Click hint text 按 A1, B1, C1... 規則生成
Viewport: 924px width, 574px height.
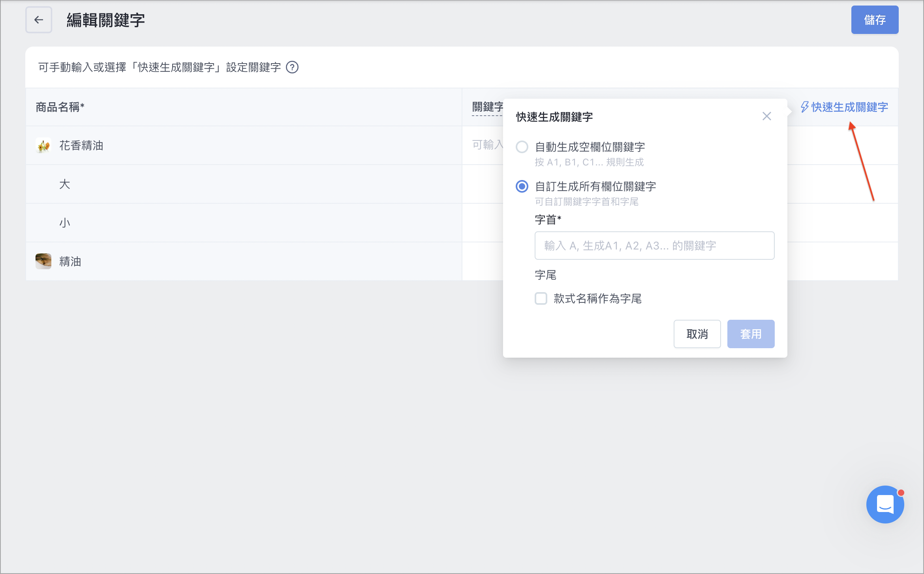(x=589, y=162)
